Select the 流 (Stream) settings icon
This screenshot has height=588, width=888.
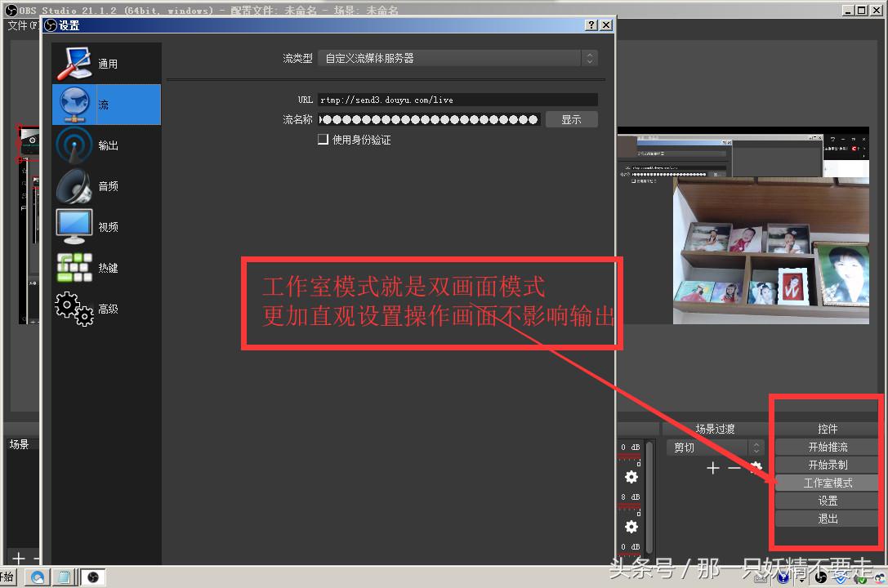pos(106,105)
